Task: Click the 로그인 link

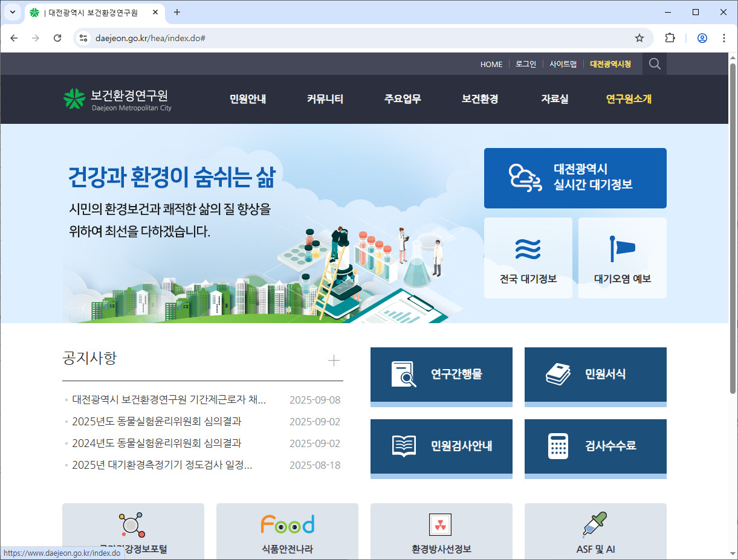Action: coord(525,63)
